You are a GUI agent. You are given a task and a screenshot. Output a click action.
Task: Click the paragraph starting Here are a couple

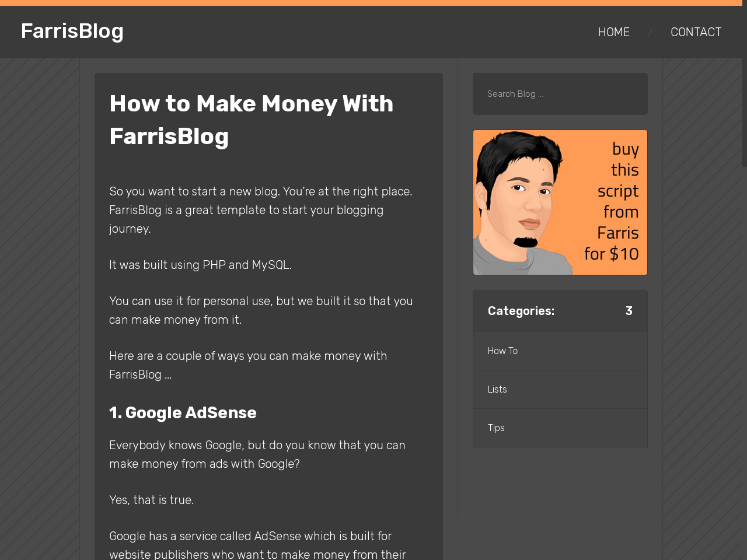[248, 365]
